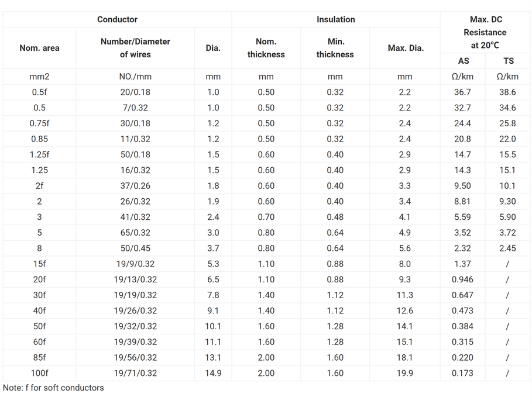Click the Insulation group header
The image size is (532, 404).
(335, 19)
